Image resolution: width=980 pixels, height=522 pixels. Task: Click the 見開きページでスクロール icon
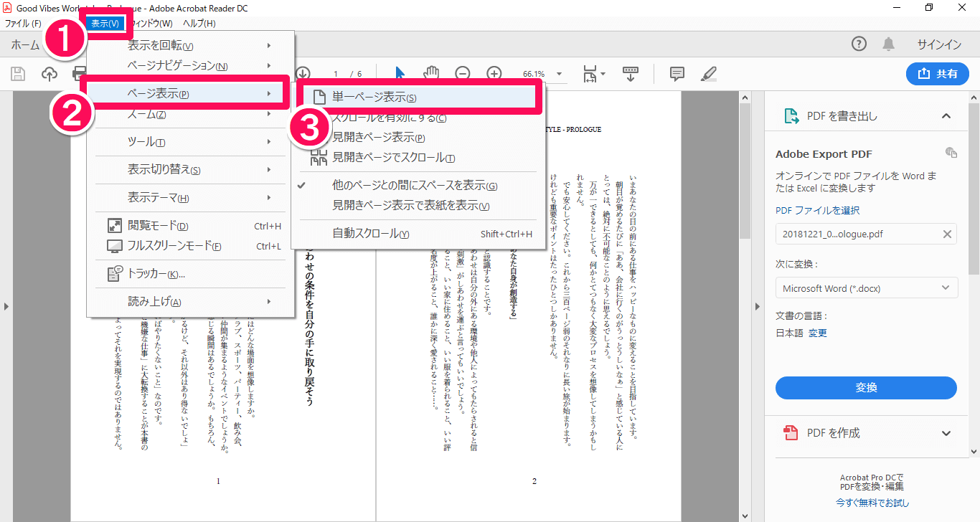[x=319, y=158]
